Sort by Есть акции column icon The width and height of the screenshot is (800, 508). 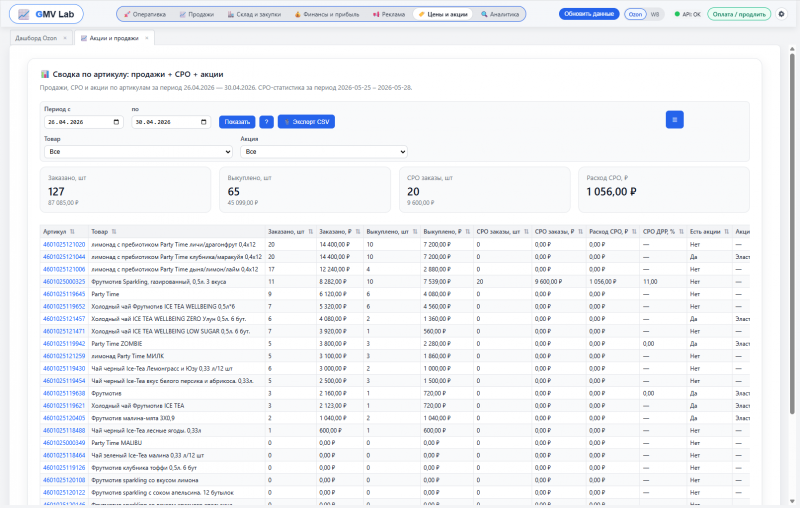point(727,232)
